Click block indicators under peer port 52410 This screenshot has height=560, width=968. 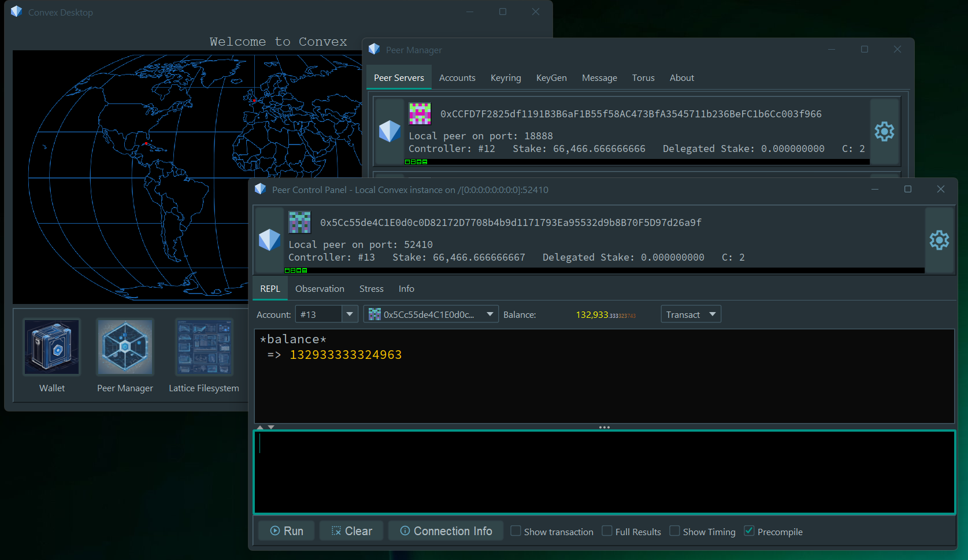point(296,270)
